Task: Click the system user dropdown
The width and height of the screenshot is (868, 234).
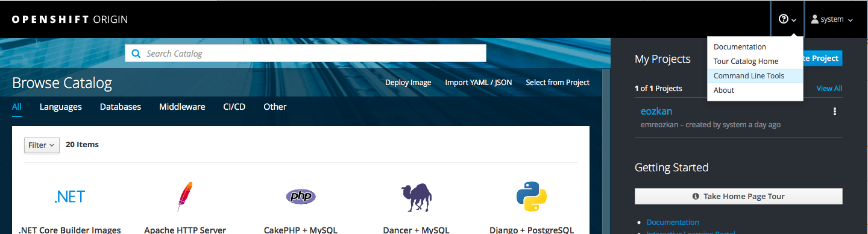Action: coord(832,19)
